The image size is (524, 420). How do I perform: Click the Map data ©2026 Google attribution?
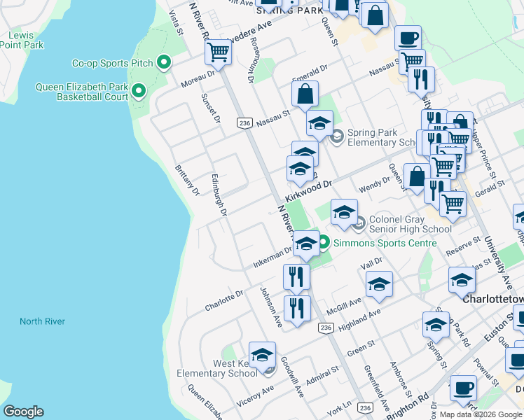point(481,414)
